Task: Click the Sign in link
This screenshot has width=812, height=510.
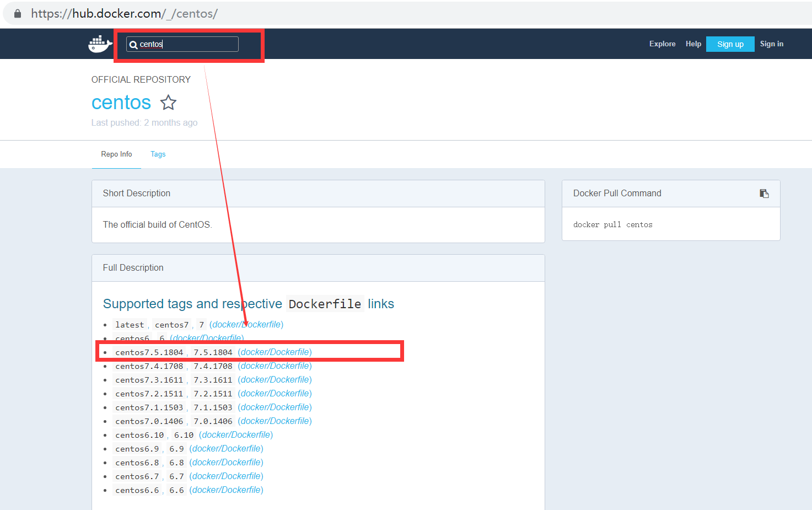Action: tap(772, 44)
